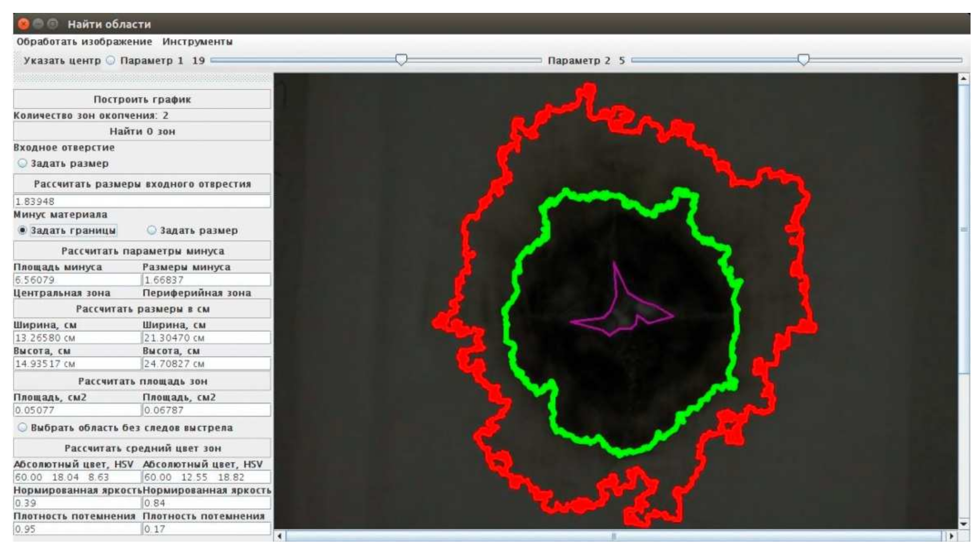The width and height of the screenshot is (980, 554).
Task: Select Задать размер under Минус материала
Action: (x=152, y=230)
